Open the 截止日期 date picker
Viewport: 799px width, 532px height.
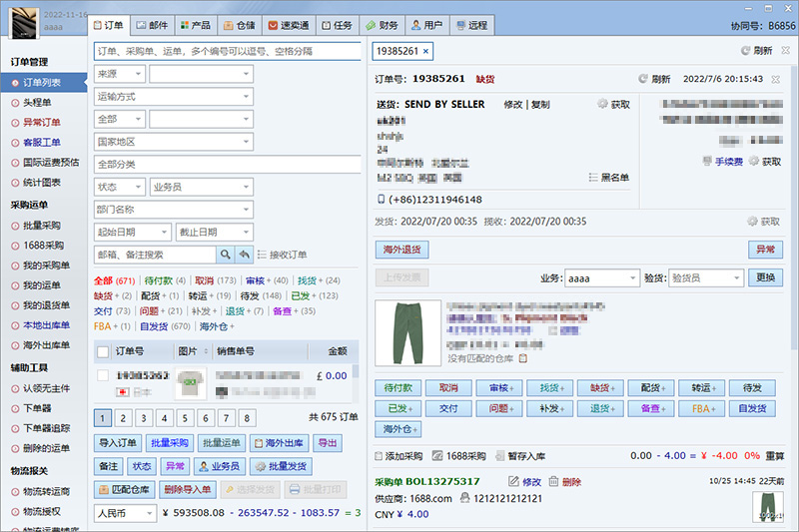215,232
